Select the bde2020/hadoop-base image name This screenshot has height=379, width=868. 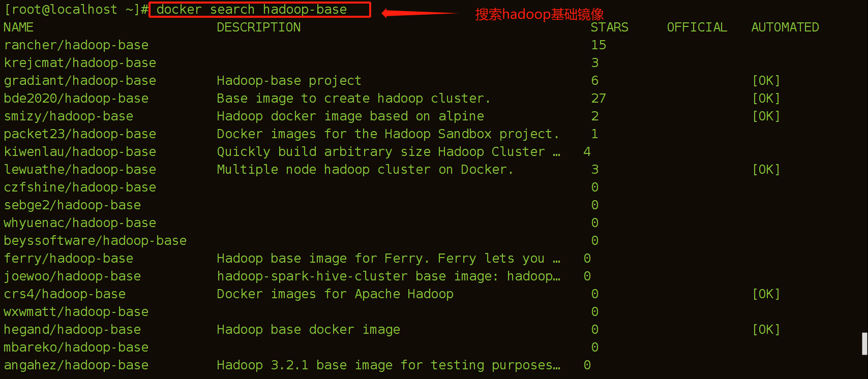tap(76, 99)
